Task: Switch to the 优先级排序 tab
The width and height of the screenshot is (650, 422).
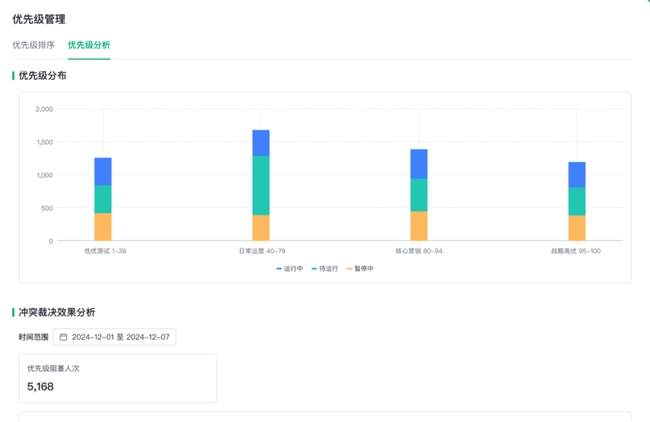Action: [x=33, y=45]
